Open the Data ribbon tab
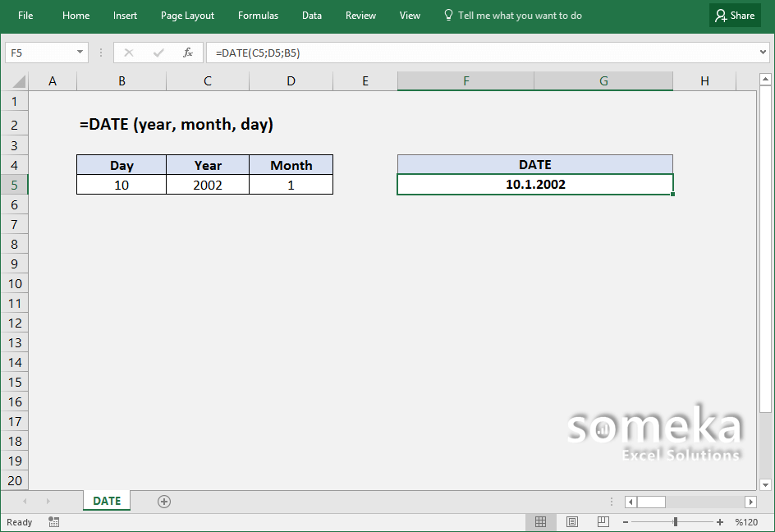Viewport: 775px width, 532px height. click(x=312, y=16)
